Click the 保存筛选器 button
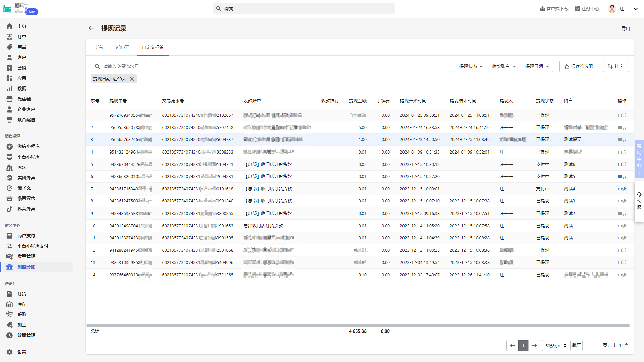 [x=579, y=66]
